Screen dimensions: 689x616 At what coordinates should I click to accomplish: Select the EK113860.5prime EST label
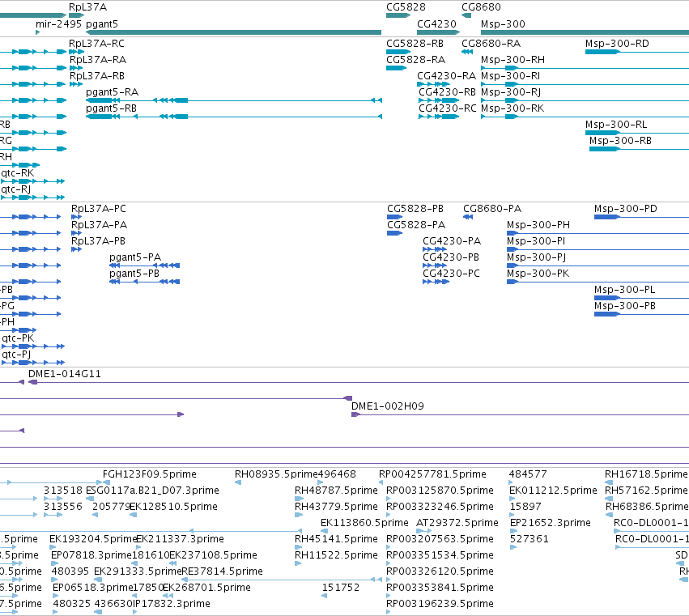364,523
